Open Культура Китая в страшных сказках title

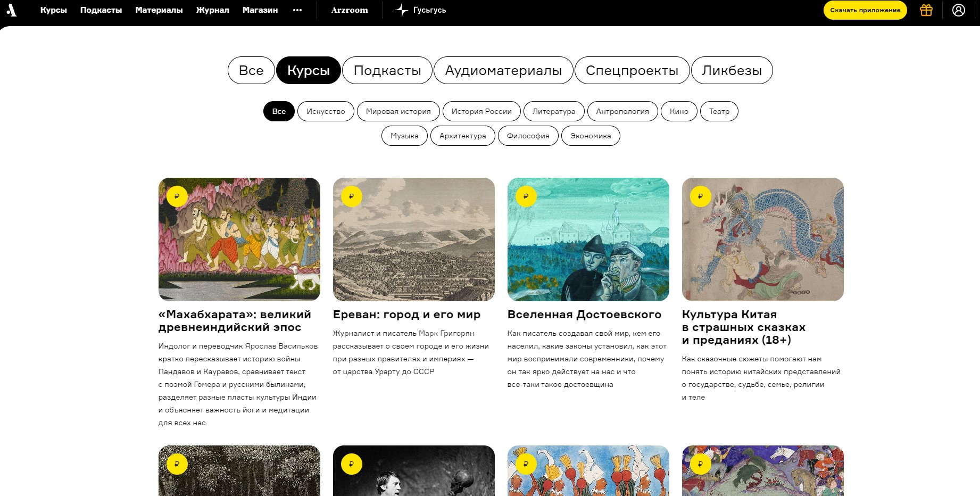pyautogui.click(x=744, y=327)
